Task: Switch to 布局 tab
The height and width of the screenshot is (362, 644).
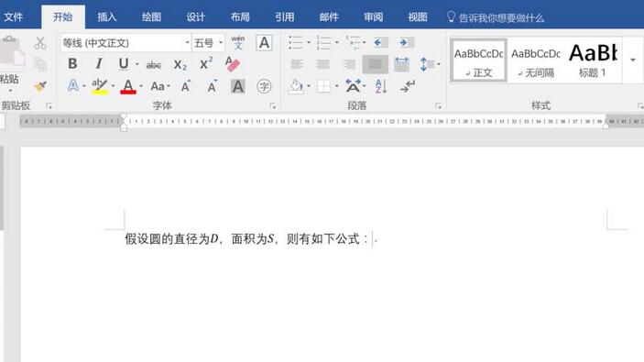Action: click(240, 16)
